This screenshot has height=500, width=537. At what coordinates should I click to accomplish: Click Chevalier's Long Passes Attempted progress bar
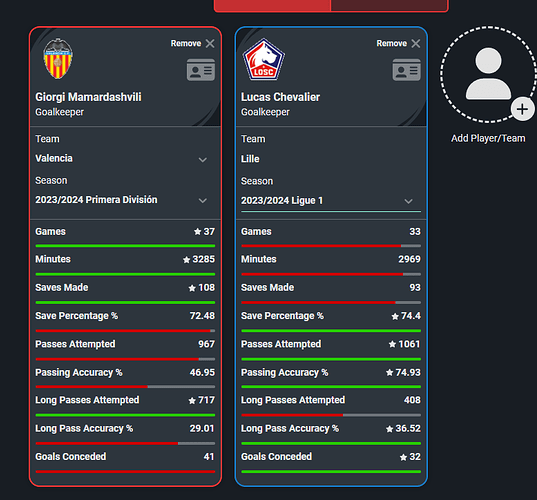331,415
